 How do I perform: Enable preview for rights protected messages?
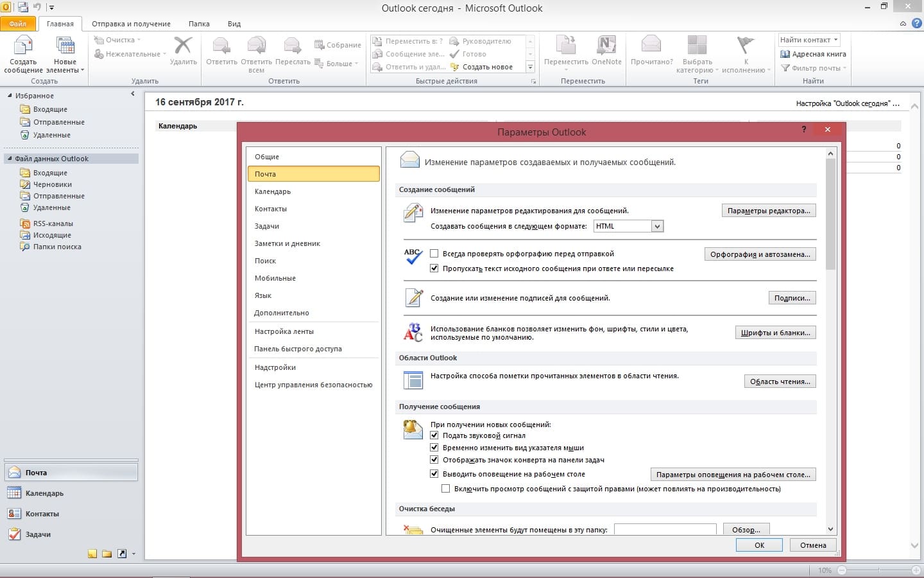[446, 489]
